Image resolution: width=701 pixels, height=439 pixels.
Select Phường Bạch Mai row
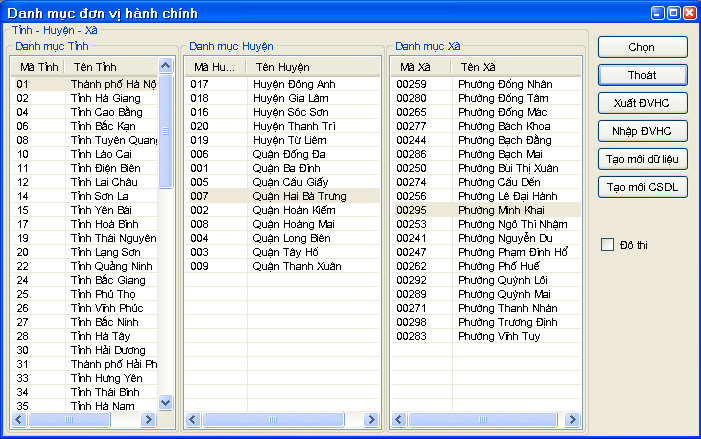[x=486, y=154]
